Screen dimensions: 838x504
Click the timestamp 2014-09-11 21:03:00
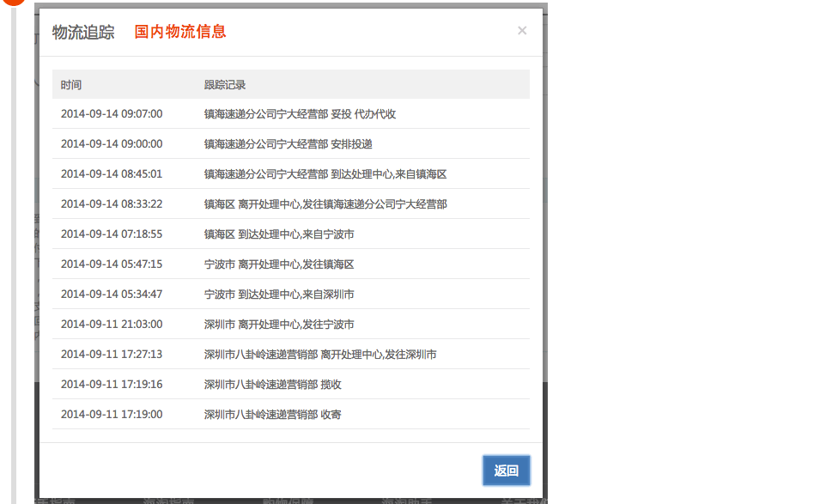(112, 324)
